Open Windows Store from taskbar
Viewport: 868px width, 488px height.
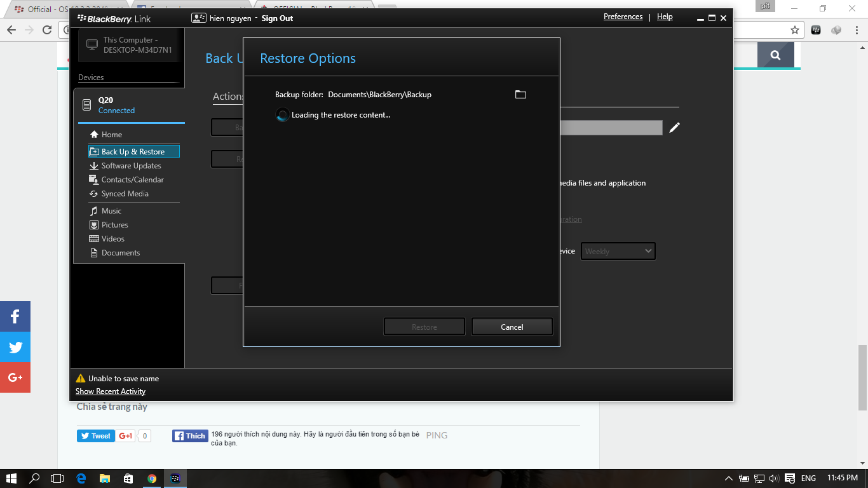(x=128, y=478)
